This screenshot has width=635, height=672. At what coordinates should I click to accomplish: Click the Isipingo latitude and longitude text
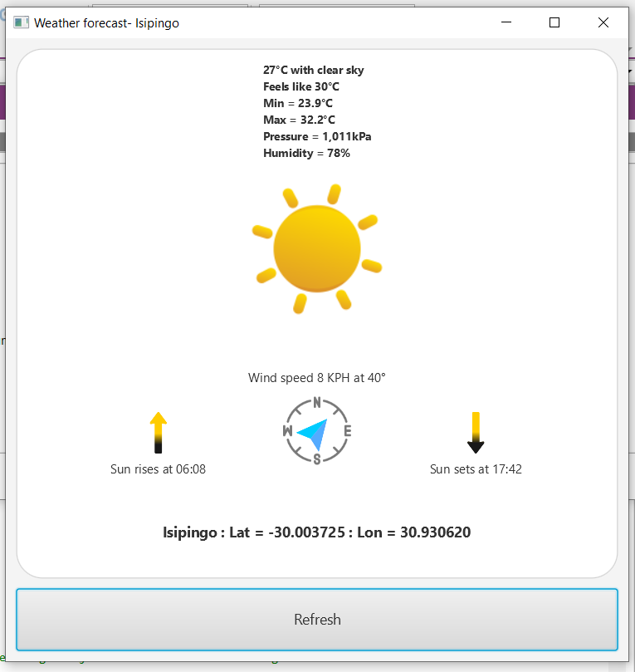(x=317, y=532)
